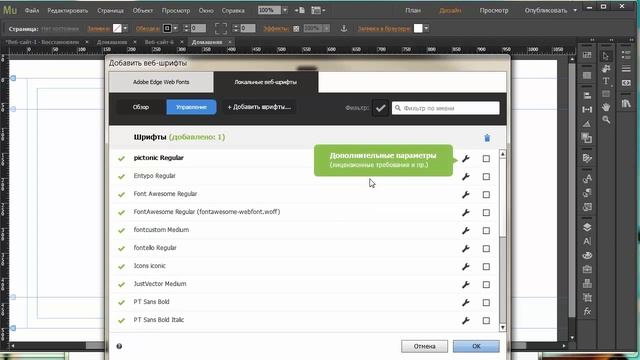Check box for FontAwesome Regular (fontawesome-webfont.woff)
The image size is (640, 360).
click(486, 212)
